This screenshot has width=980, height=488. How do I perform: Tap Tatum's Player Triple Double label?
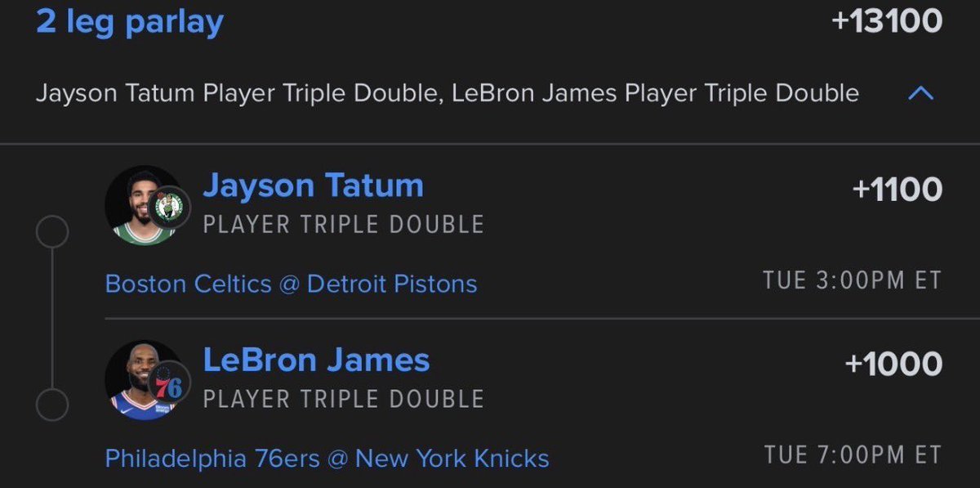(344, 225)
